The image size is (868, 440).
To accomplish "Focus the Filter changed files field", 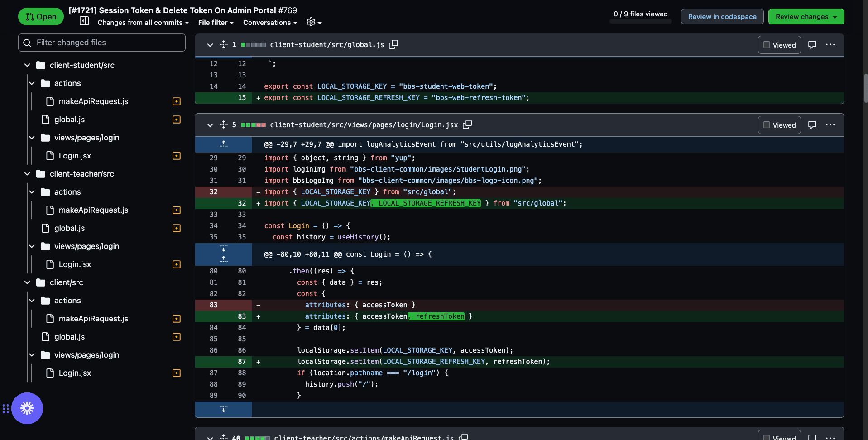I will click(x=102, y=43).
